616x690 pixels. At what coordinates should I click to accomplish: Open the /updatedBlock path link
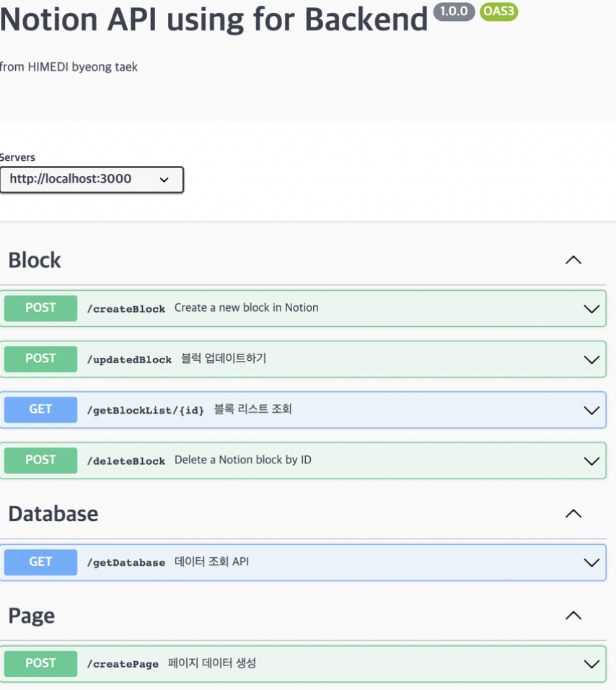[x=129, y=359]
